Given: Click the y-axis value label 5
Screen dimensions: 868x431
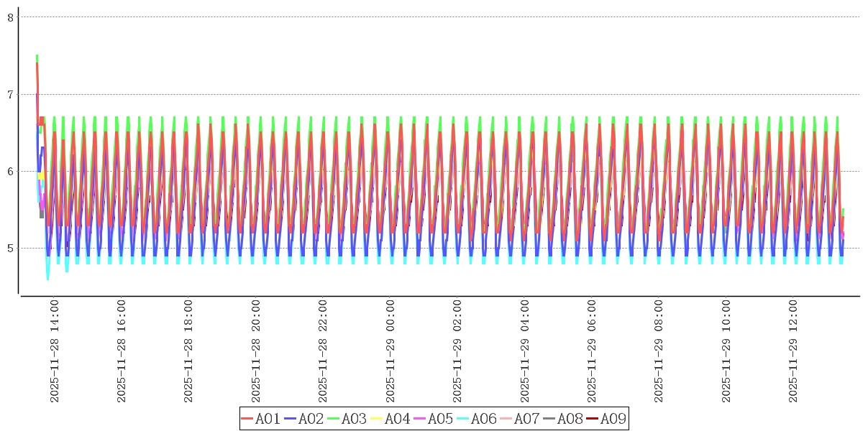Looking at the screenshot, I should [x=11, y=249].
